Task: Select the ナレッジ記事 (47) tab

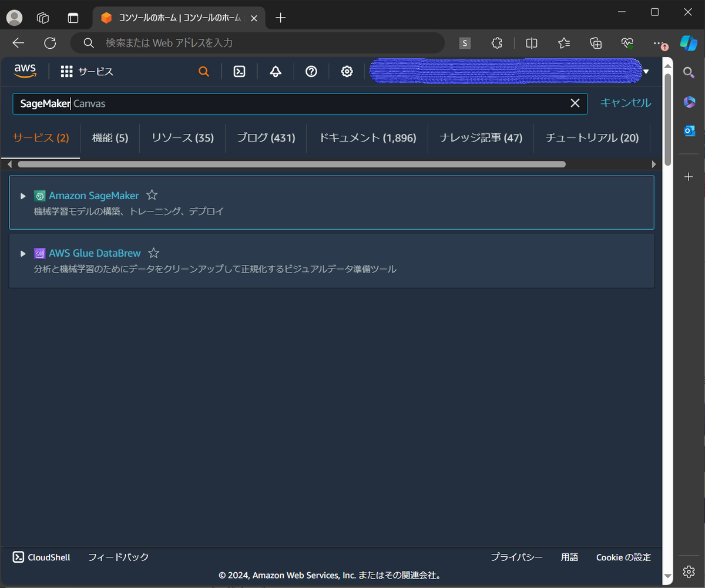Action: click(x=481, y=138)
